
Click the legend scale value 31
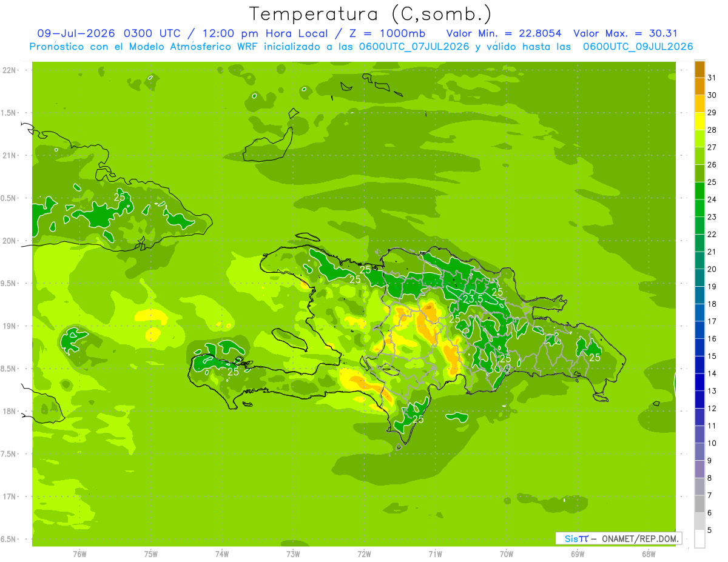tap(712, 78)
